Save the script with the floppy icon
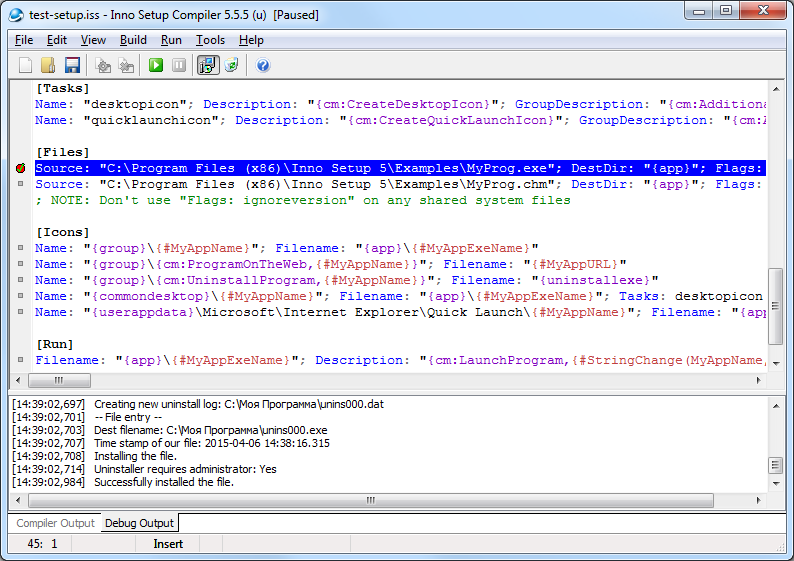 72,65
